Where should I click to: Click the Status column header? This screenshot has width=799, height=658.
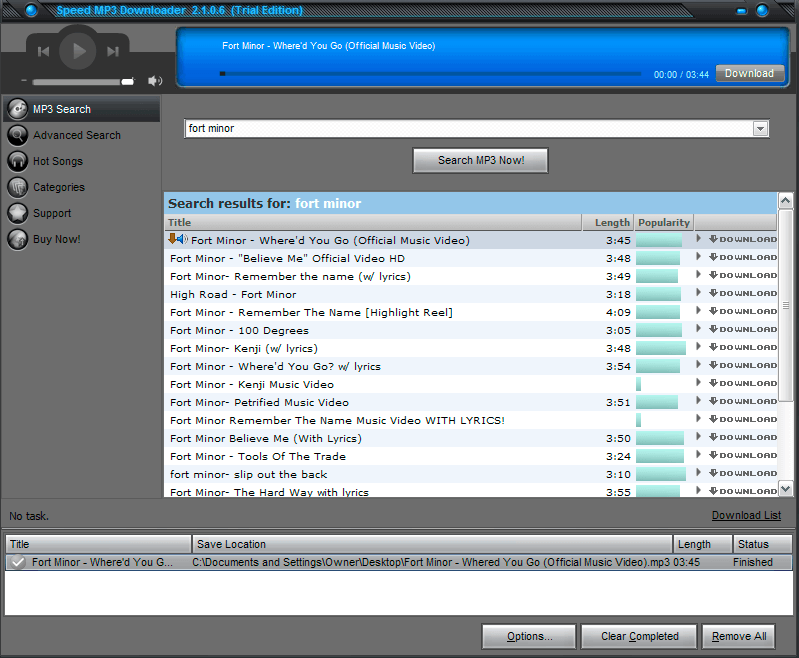click(762, 544)
